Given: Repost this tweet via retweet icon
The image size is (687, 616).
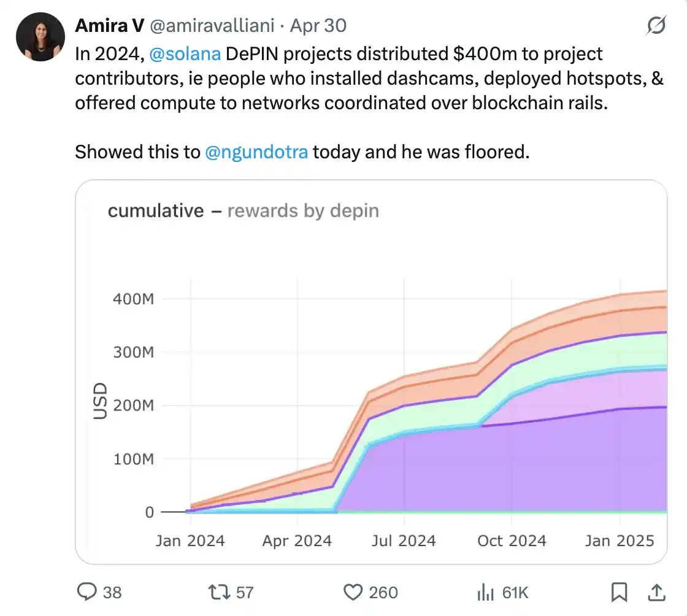Looking at the screenshot, I should 217,591.
